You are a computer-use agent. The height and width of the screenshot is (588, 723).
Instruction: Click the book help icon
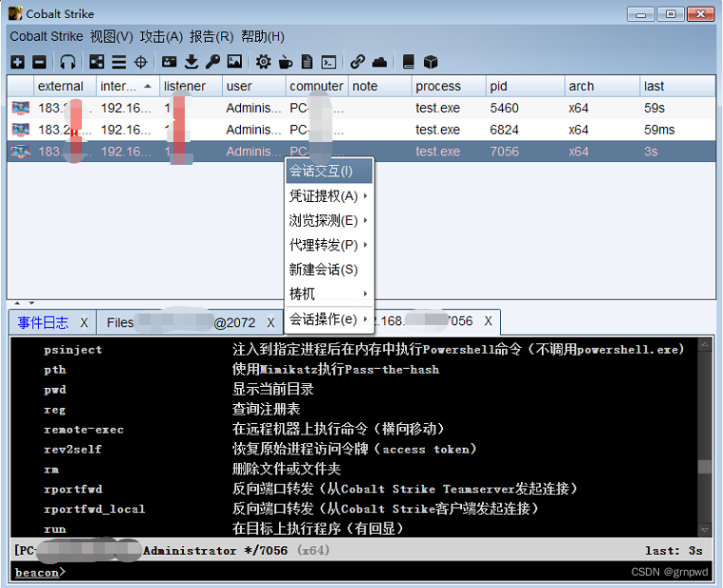coord(409,62)
